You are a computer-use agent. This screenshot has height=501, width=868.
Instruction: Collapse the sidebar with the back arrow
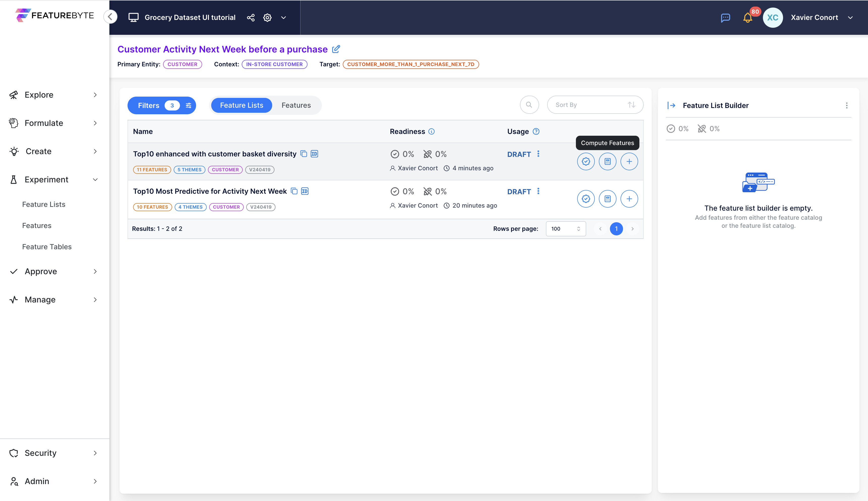click(110, 17)
